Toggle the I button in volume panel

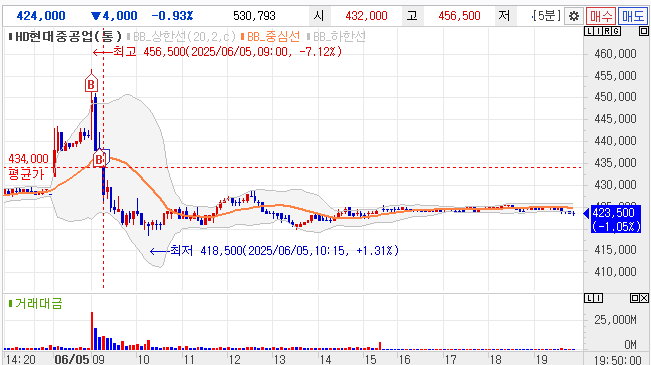pyautogui.click(x=597, y=298)
